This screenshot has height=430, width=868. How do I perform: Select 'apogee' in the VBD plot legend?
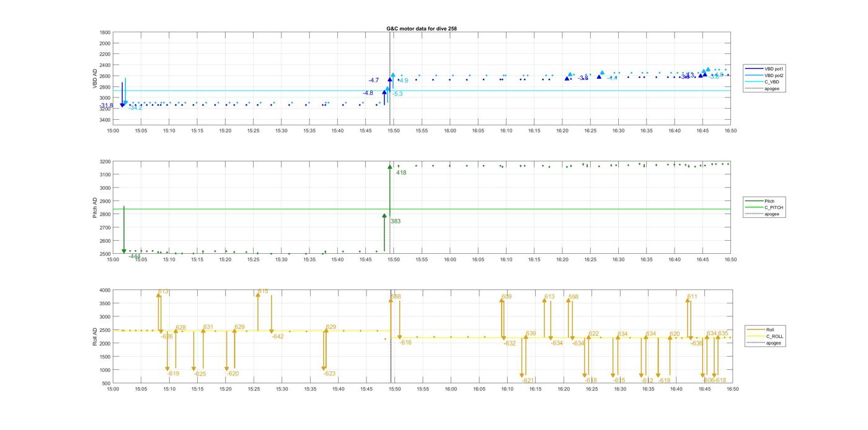click(764, 88)
